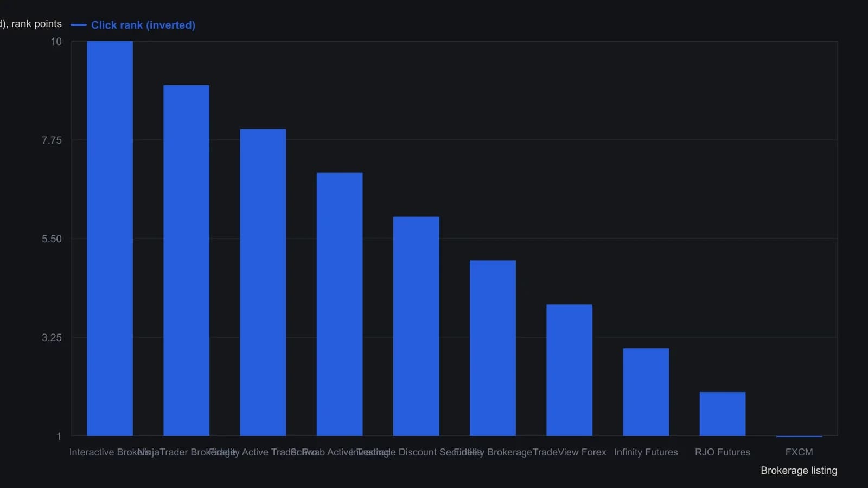
Task: Click the 'RJO Futures' axis label
Action: (723, 452)
